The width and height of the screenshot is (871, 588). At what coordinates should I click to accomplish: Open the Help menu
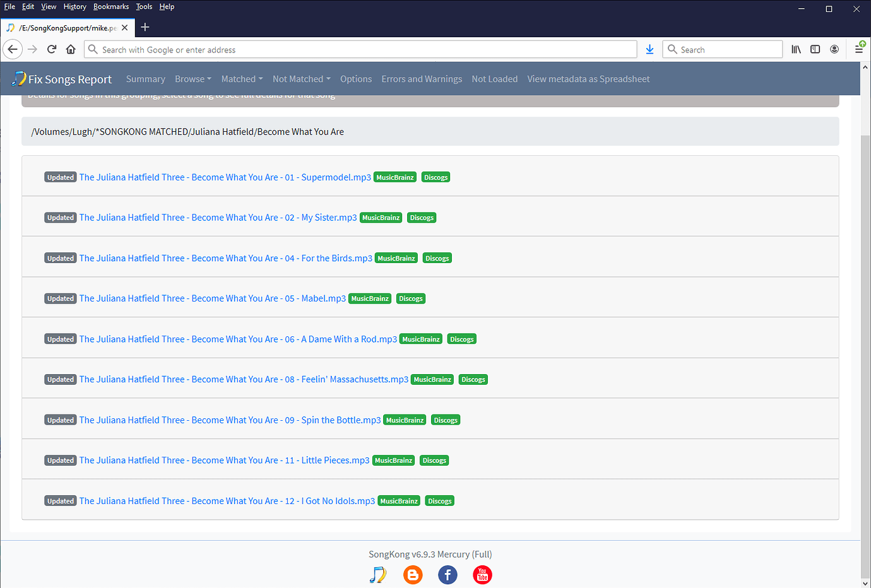click(167, 6)
